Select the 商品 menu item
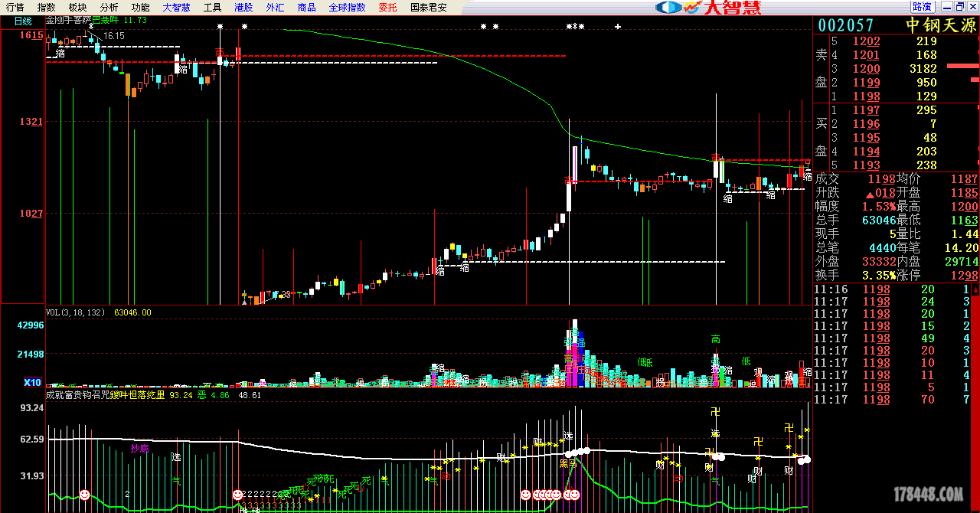980x513 pixels. coord(307,8)
